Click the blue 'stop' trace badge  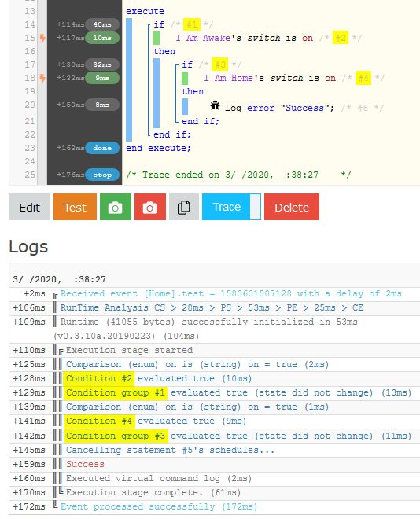click(x=102, y=175)
